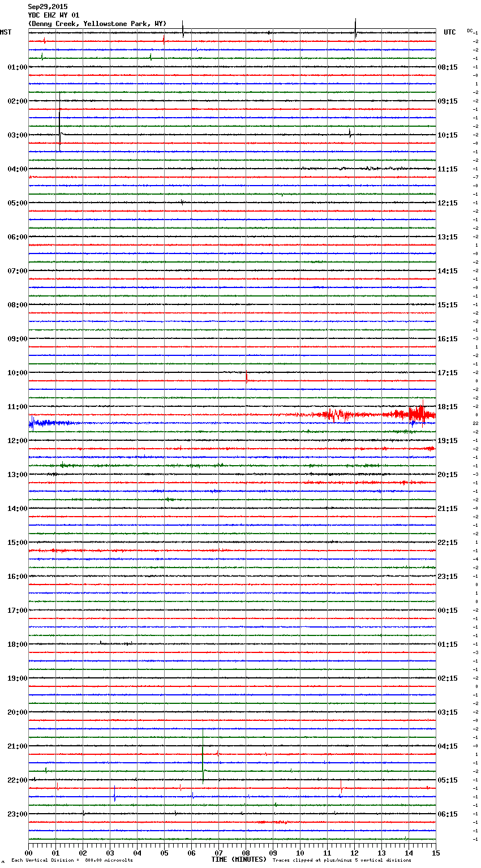This screenshot has height=868, width=481.
Task: Click the 20:15 UTC time label
Action: click(448, 475)
